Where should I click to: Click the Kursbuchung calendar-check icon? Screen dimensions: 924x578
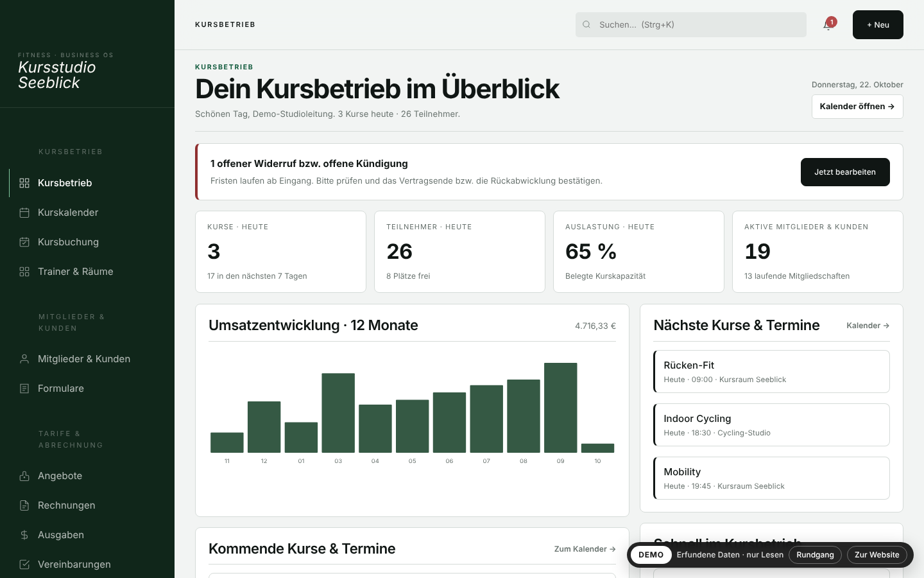pos(24,242)
